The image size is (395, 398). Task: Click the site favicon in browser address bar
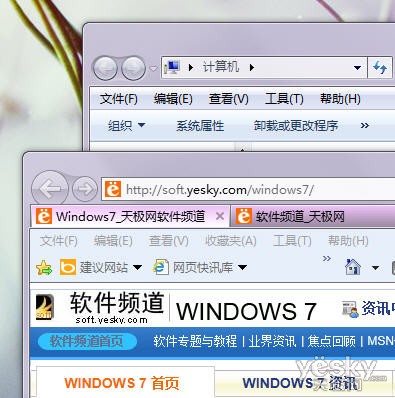click(113, 189)
